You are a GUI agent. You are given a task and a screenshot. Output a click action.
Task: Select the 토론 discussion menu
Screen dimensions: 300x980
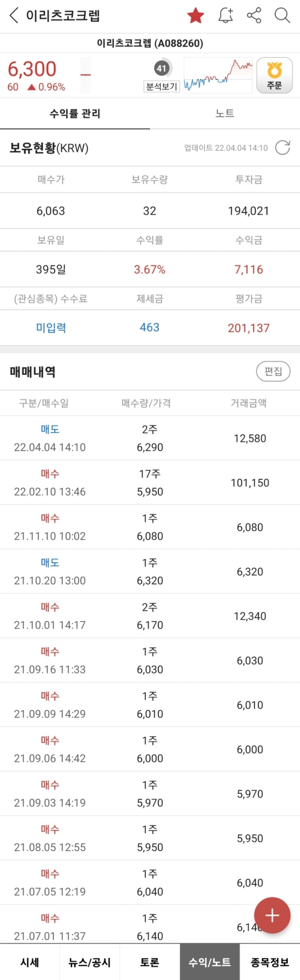(x=150, y=962)
